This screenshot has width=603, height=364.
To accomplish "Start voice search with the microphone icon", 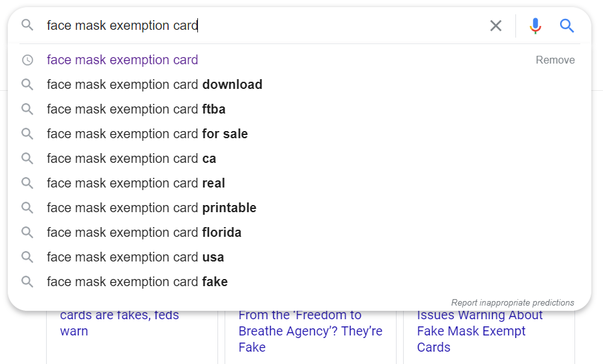I will tap(535, 26).
